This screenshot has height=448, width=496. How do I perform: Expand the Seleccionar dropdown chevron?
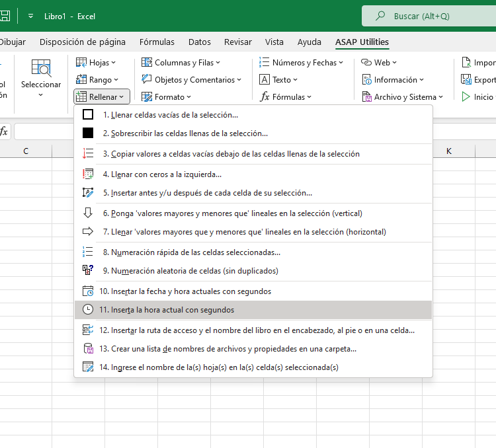pyautogui.click(x=40, y=94)
